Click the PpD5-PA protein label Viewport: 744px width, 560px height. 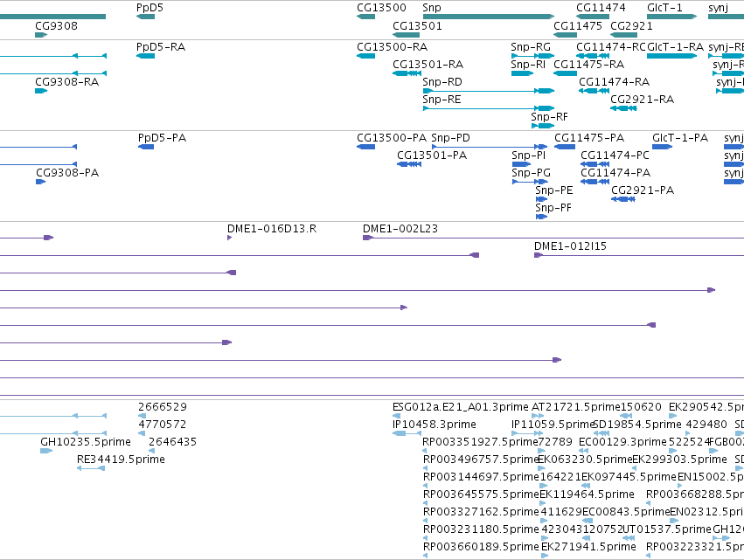162,138
